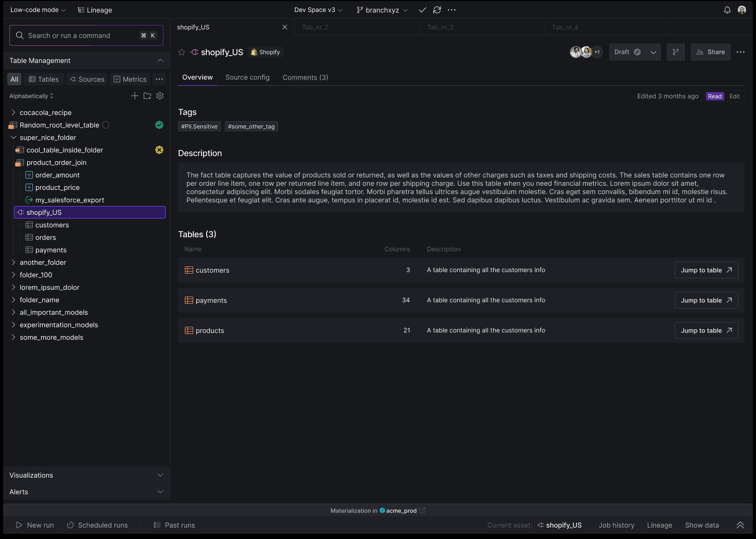Open Past runs
The height and width of the screenshot is (539, 756).
click(174, 525)
